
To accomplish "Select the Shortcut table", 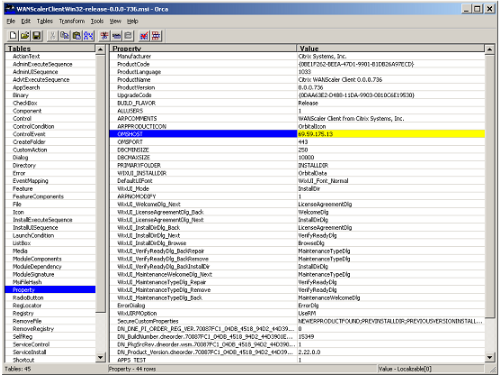I will (23, 360).
